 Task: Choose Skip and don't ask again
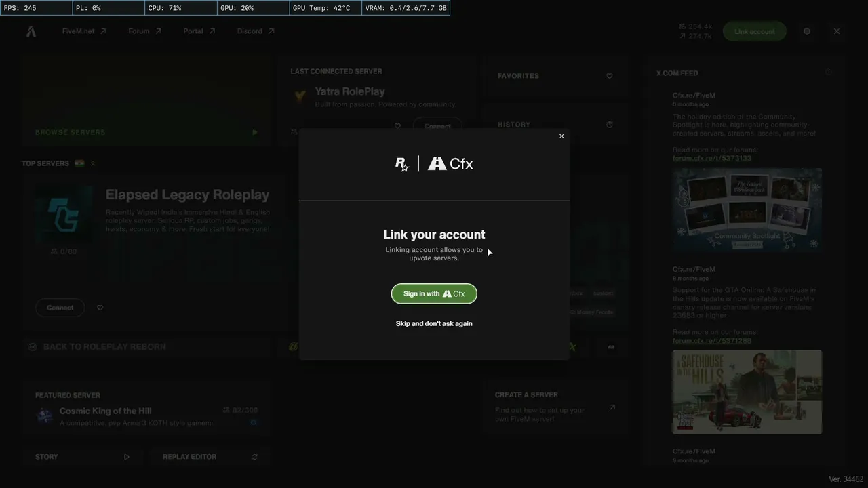[x=434, y=323]
